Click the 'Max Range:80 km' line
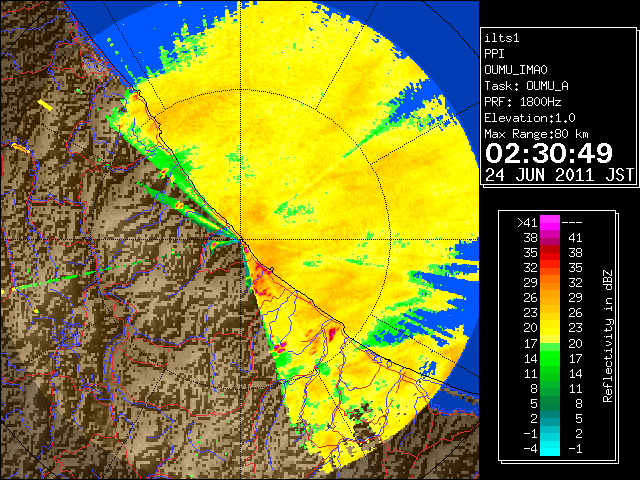The image size is (640, 480). tap(537, 134)
